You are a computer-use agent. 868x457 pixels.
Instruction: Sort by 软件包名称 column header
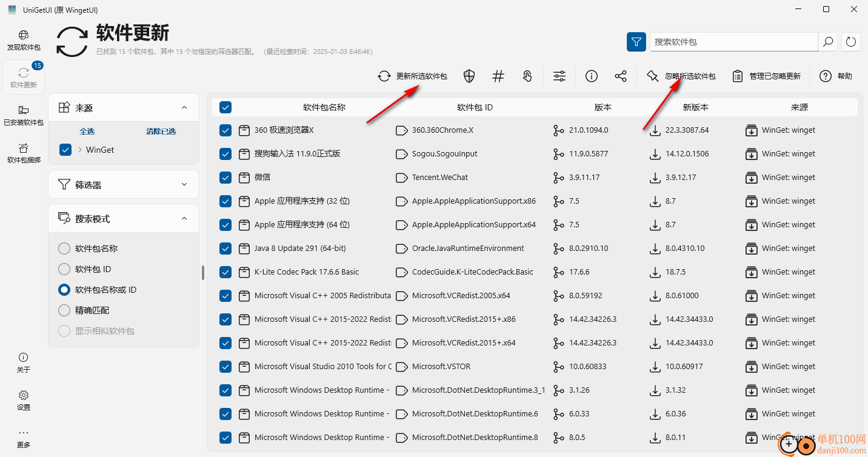[324, 107]
